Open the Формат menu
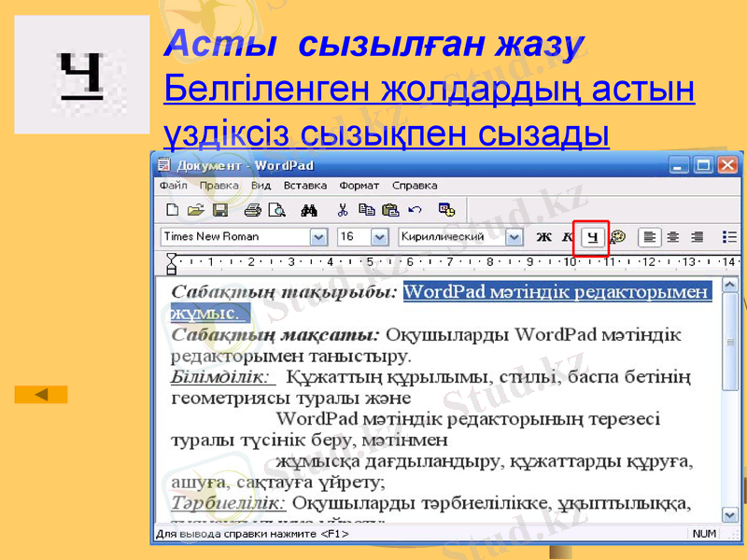This screenshot has width=747, height=560. (x=359, y=185)
